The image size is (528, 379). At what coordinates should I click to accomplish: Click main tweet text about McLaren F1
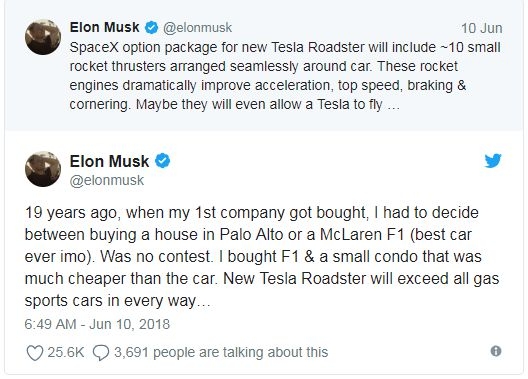click(x=262, y=256)
